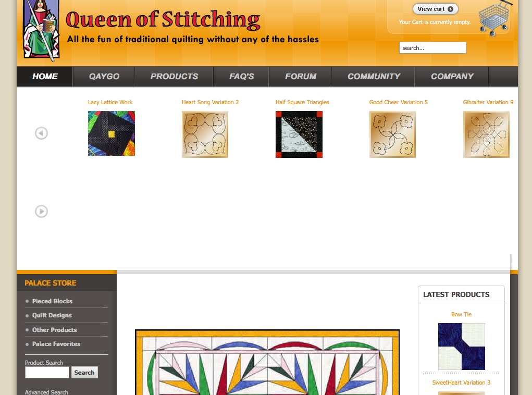Image resolution: width=532 pixels, height=395 pixels.
Task: Click the Queen of Stitching title text
Action: tap(163, 20)
